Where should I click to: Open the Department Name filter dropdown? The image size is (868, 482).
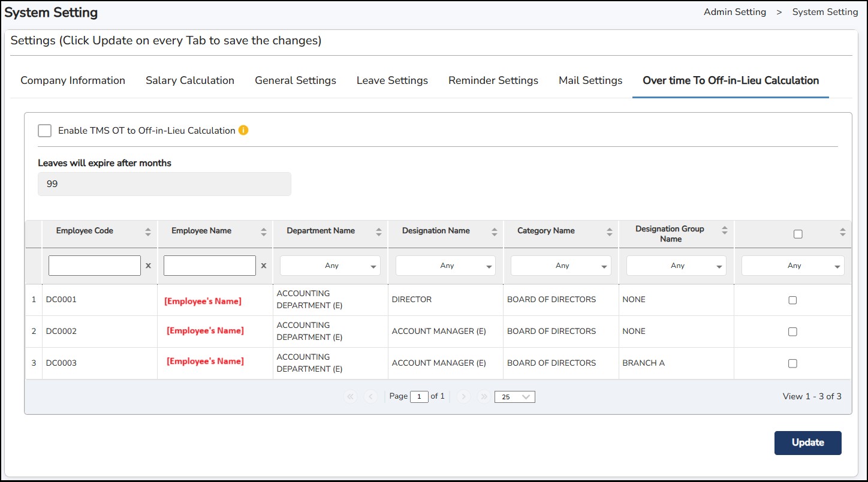(x=330, y=266)
